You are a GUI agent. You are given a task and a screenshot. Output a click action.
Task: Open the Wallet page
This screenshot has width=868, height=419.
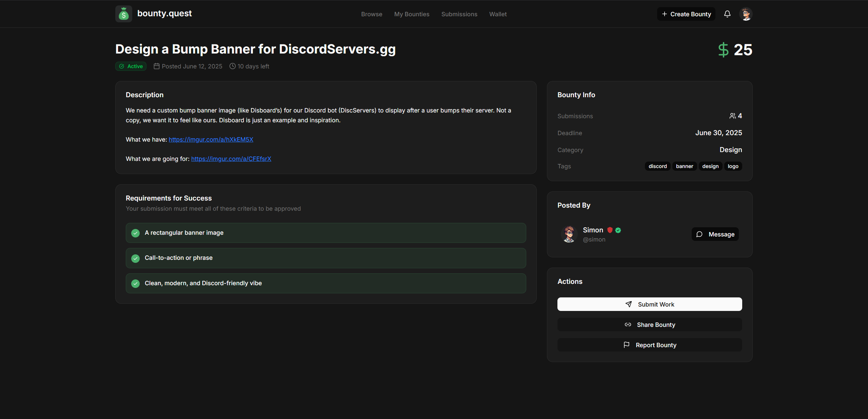point(498,14)
